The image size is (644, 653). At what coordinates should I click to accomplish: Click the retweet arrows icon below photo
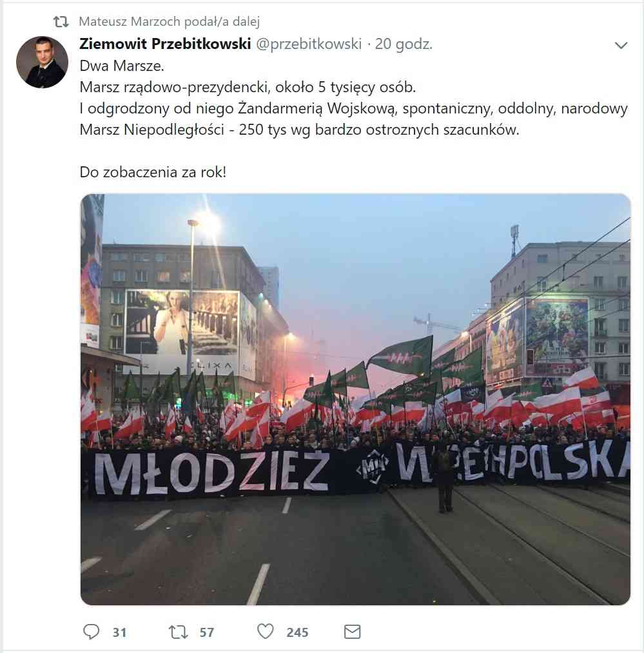179,632
